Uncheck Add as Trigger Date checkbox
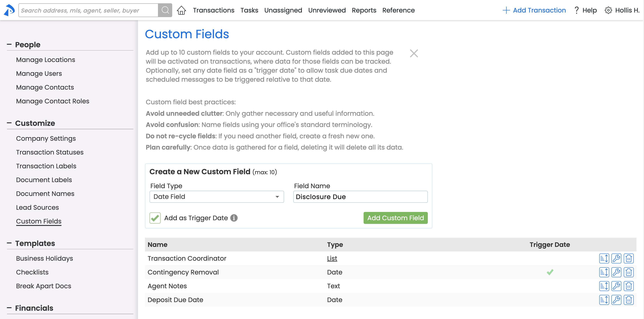 [x=155, y=218]
